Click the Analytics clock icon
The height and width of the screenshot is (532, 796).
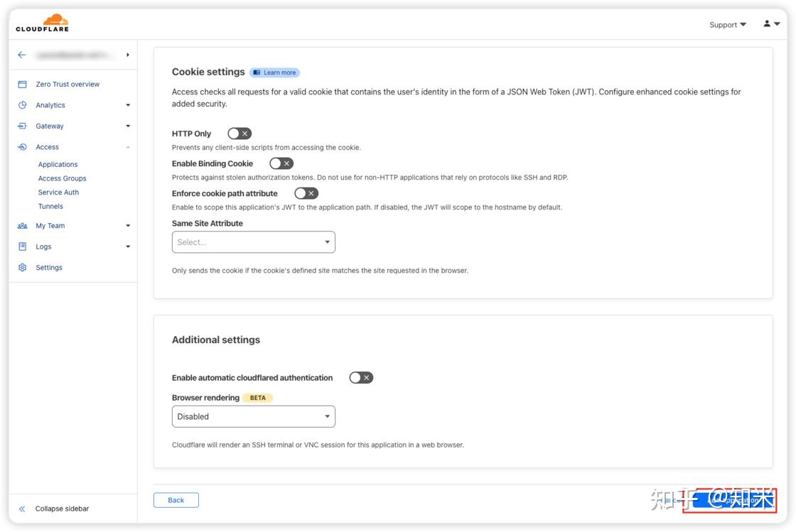22,105
